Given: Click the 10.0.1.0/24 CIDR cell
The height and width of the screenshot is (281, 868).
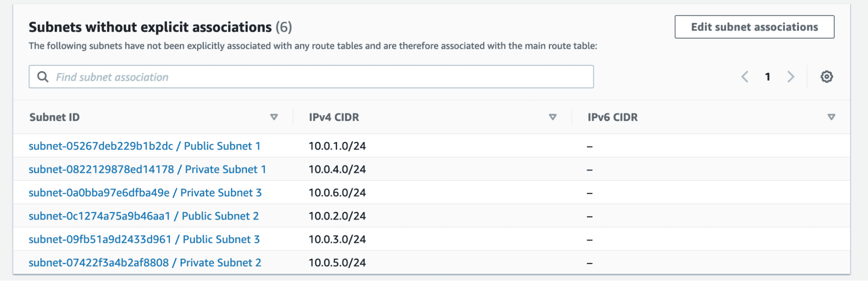Looking at the screenshot, I should click(x=337, y=146).
